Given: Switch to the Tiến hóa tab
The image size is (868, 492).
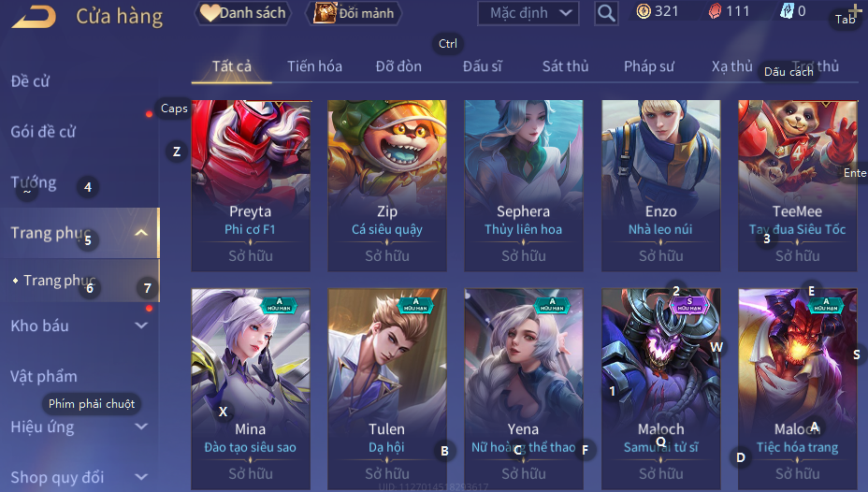Looking at the screenshot, I should point(314,66).
